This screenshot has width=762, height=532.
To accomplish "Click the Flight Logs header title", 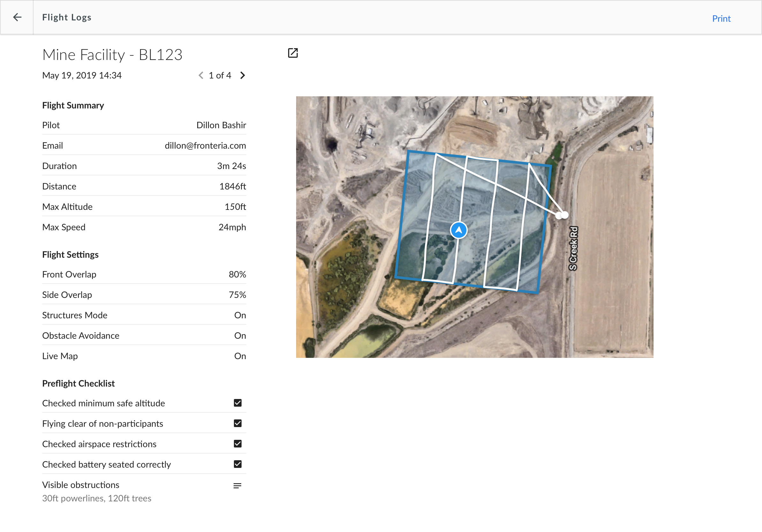I will click(67, 17).
